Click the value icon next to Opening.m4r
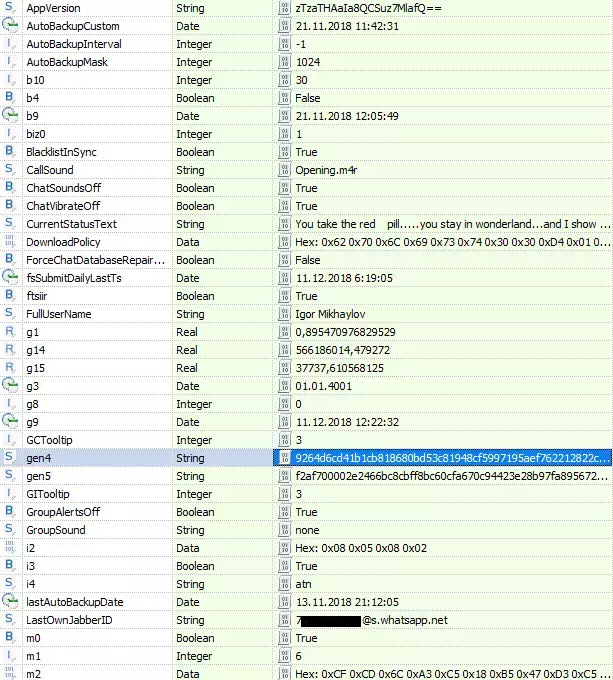This screenshot has height=680, width=613. coord(284,170)
